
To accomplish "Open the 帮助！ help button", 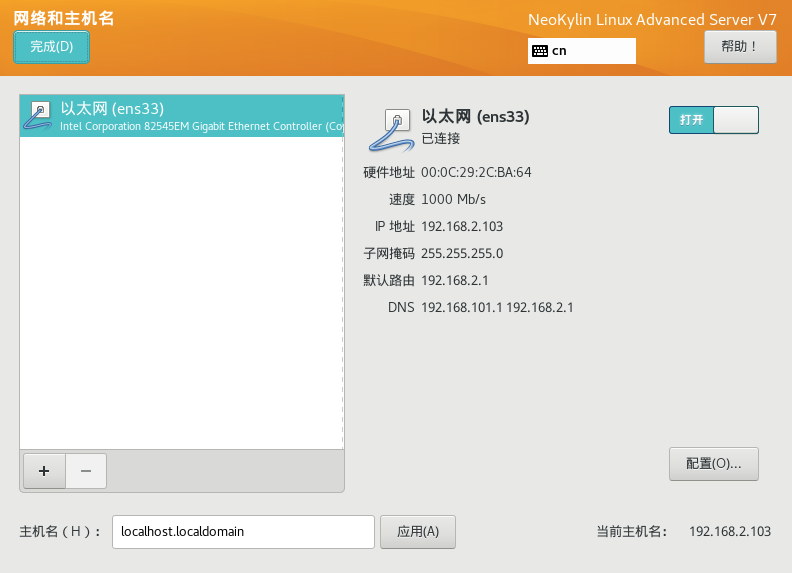I will (740, 47).
